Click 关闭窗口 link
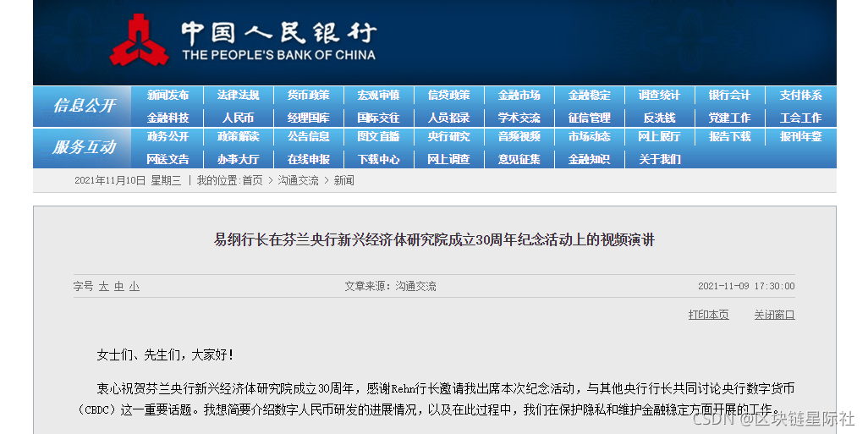This screenshot has width=868, height=434. click(774, 315)
